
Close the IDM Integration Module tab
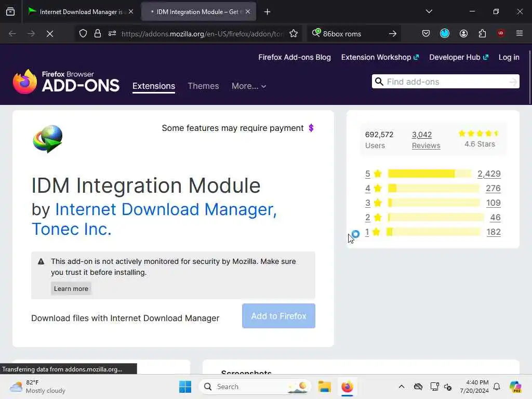pos(248,12)
